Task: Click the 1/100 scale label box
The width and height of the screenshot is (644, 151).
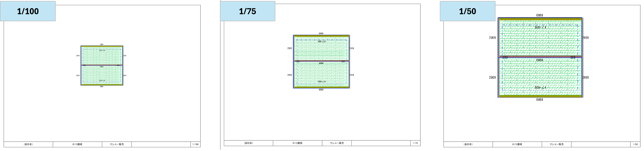Action: pyautogui.click(x=28, y=11)
